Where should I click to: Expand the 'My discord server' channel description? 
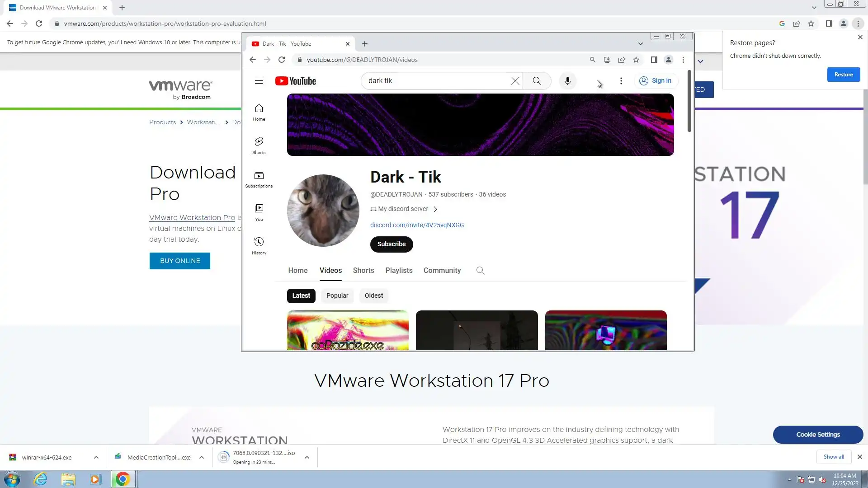pos(435,209)
